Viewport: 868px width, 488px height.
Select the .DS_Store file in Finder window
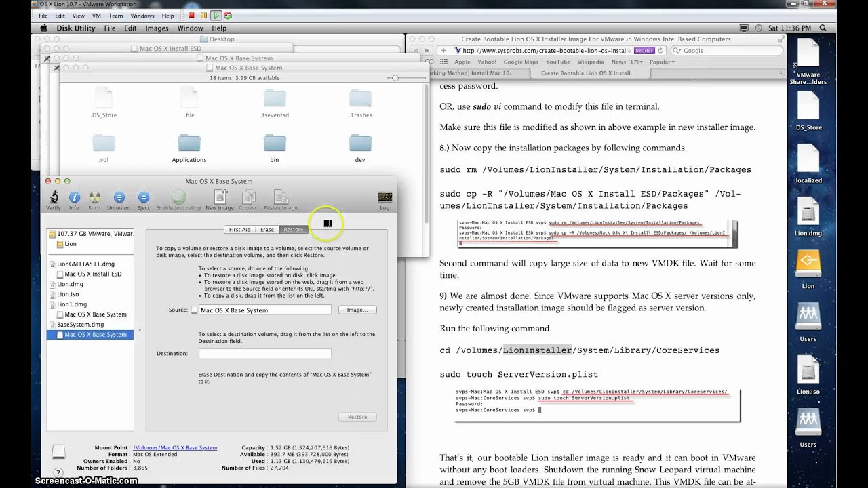104,98
